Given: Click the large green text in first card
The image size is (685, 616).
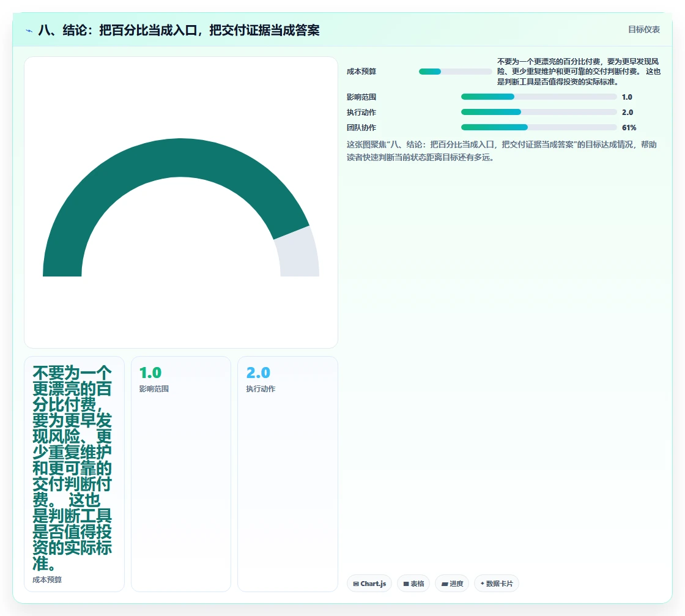Looking at the screenshot, I should [x=72, y=468].
